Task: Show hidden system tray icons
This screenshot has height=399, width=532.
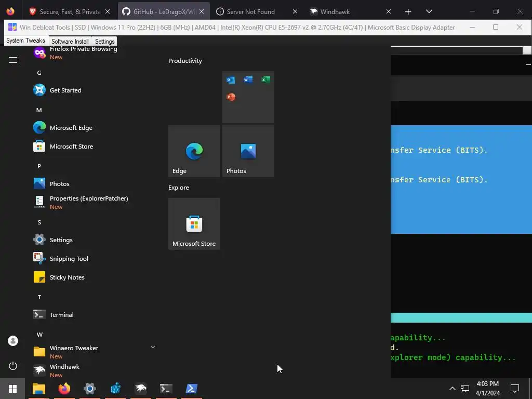Action: coord(453,389)
